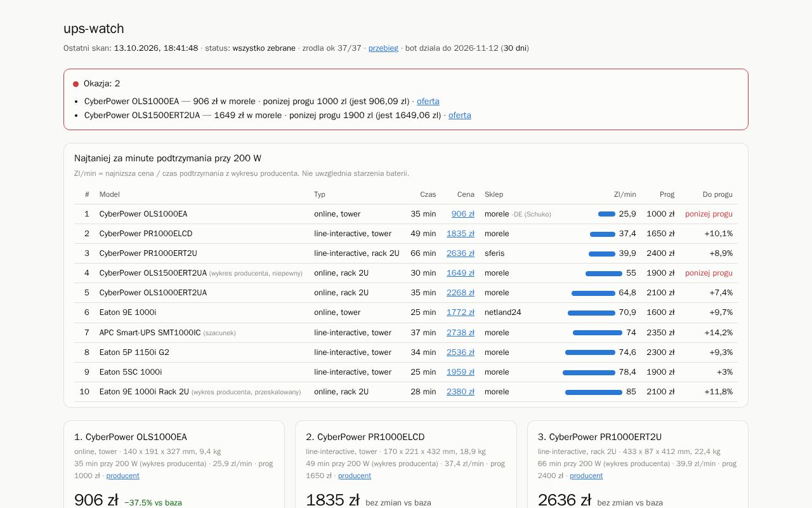This screenshot has width=812, height=508.
Task: Open producent link in PR1000ERT2U card
Action: 586,476
